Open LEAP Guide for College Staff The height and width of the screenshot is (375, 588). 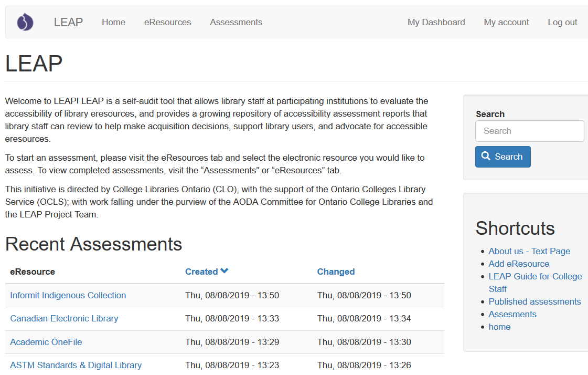pos(535,276)
